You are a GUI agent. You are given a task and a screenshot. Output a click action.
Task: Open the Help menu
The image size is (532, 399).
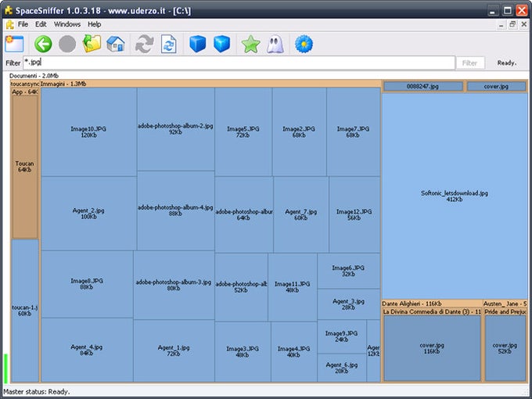[95, 24]
